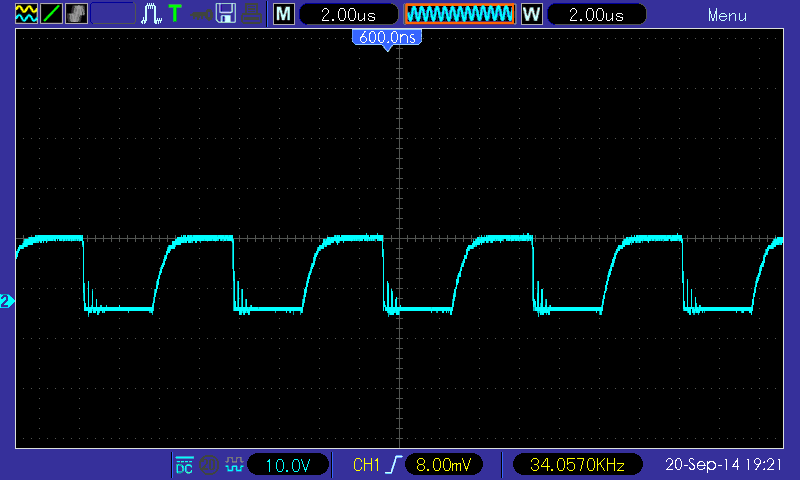This screenshot has width=800, height=480.
Task: Click the key lock icon
Action: 201,14
